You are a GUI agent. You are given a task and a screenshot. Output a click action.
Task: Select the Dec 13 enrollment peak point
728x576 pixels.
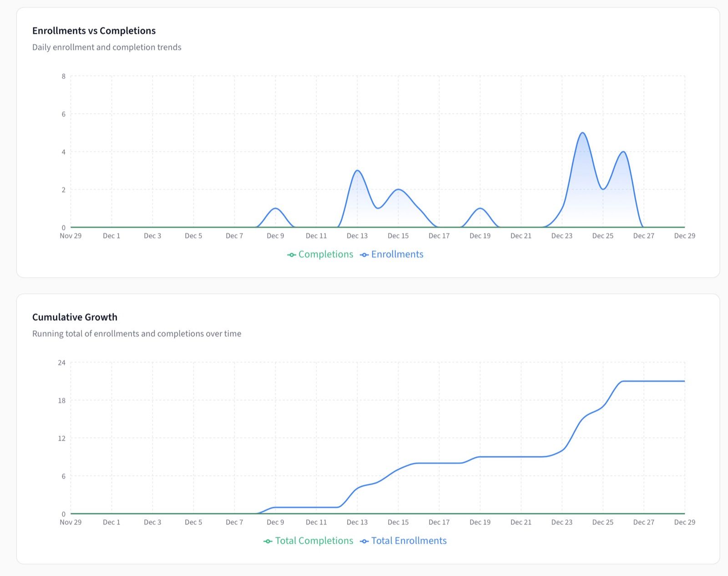pos(358,171)
